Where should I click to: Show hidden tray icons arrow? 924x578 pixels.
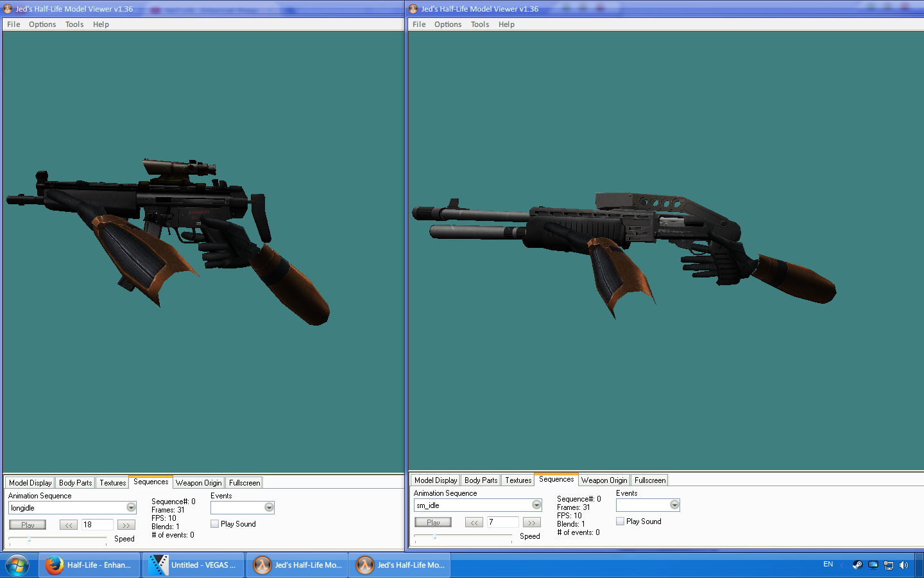click(x=842, y=565)
